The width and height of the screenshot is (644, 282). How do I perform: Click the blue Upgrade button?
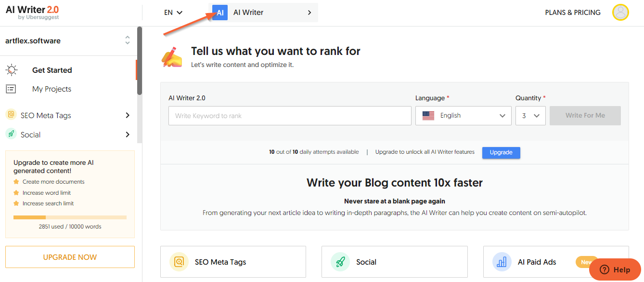point(501,152)
